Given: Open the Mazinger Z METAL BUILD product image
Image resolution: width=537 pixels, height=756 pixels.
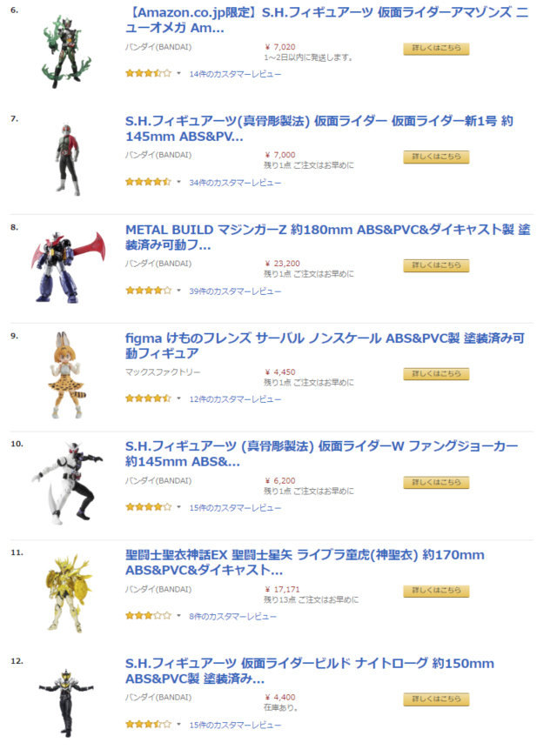Looking at the screenshot, I should point(68,268).
